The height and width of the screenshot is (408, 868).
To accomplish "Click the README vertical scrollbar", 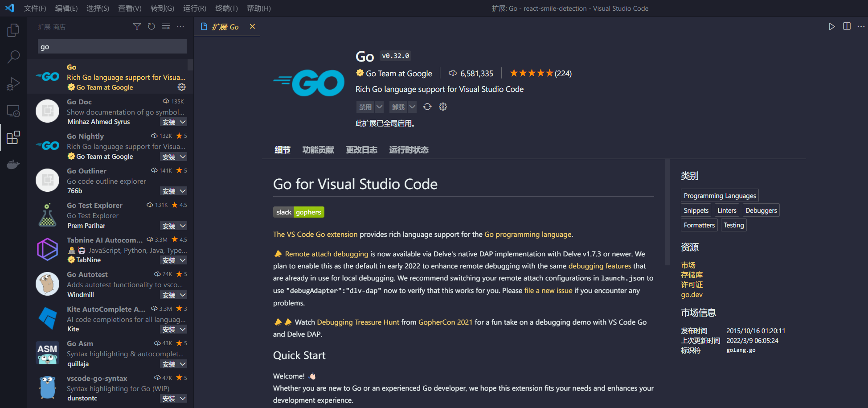I will tap(667, 212).
